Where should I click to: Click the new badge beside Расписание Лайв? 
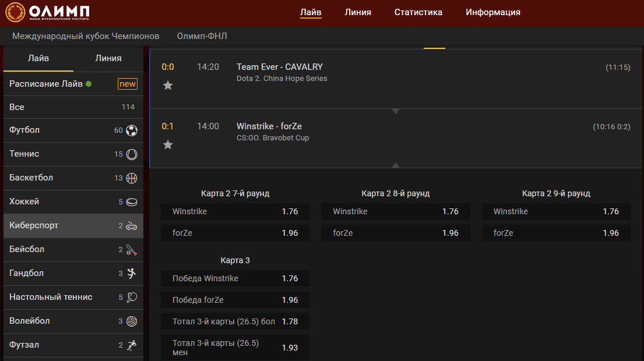tap(127, 84)
